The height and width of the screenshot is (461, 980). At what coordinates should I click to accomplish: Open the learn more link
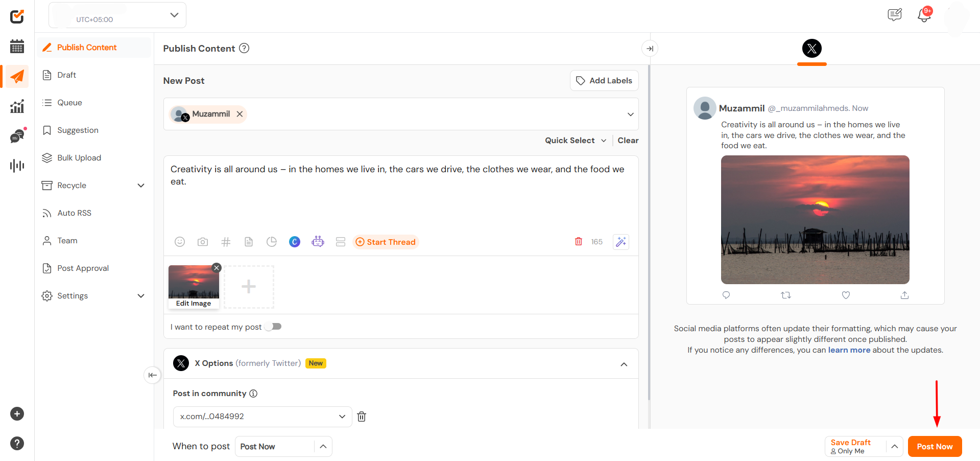[x=849, y=350]
